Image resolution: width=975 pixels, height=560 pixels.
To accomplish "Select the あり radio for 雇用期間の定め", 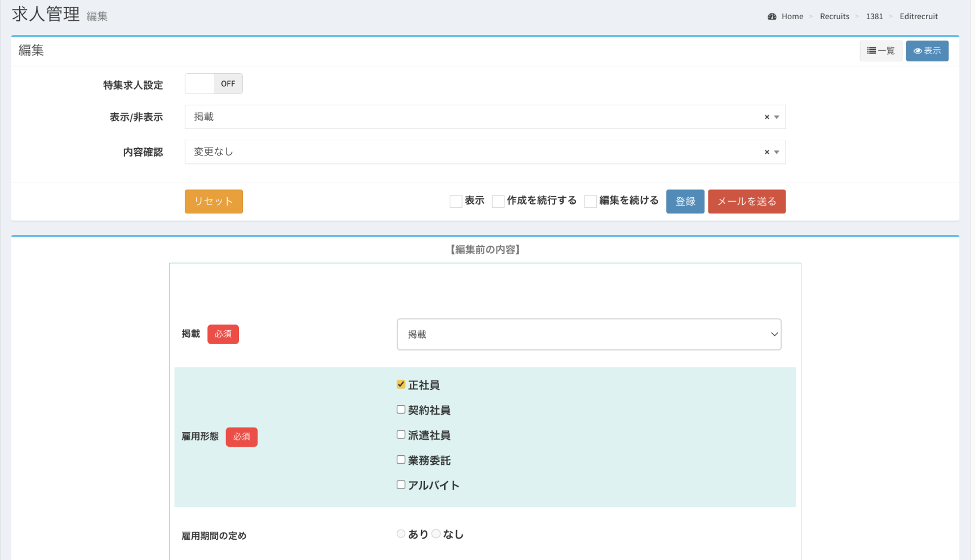I will click(x=401, y=534).
